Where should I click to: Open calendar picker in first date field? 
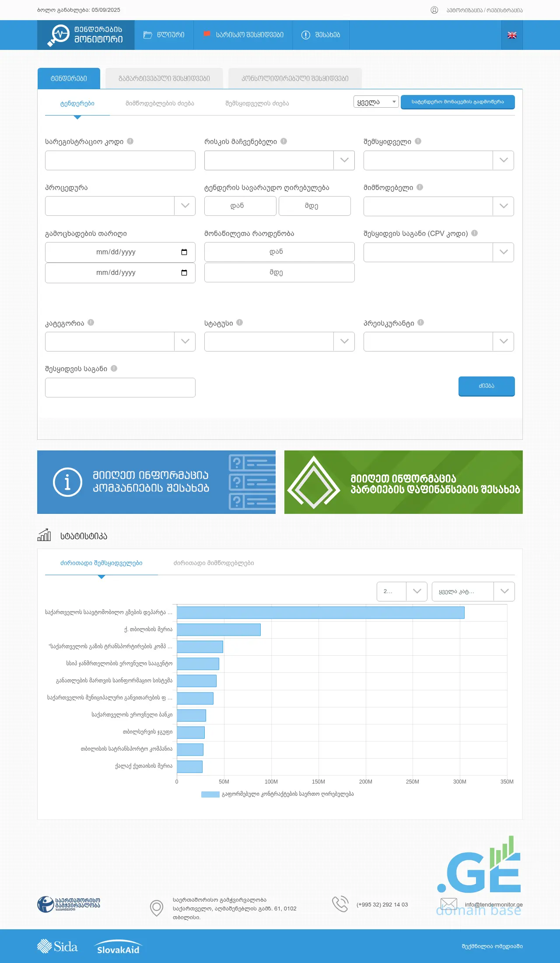[x=184, y=252]
